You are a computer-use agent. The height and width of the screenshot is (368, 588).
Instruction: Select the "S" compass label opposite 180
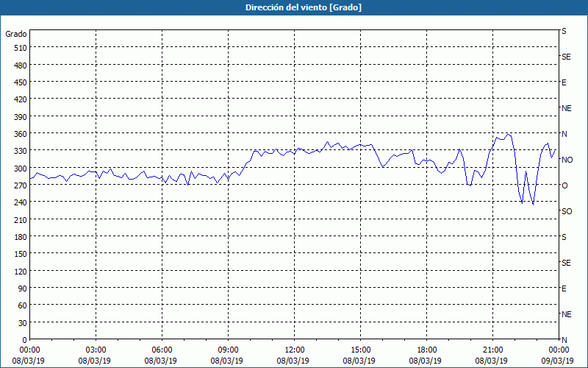pos(564,237)
